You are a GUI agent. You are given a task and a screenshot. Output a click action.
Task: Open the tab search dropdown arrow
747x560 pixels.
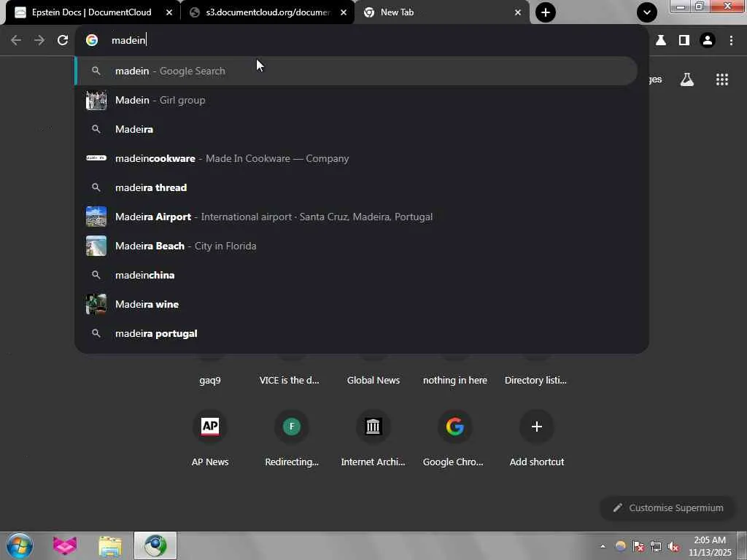(x=646, y=12)
